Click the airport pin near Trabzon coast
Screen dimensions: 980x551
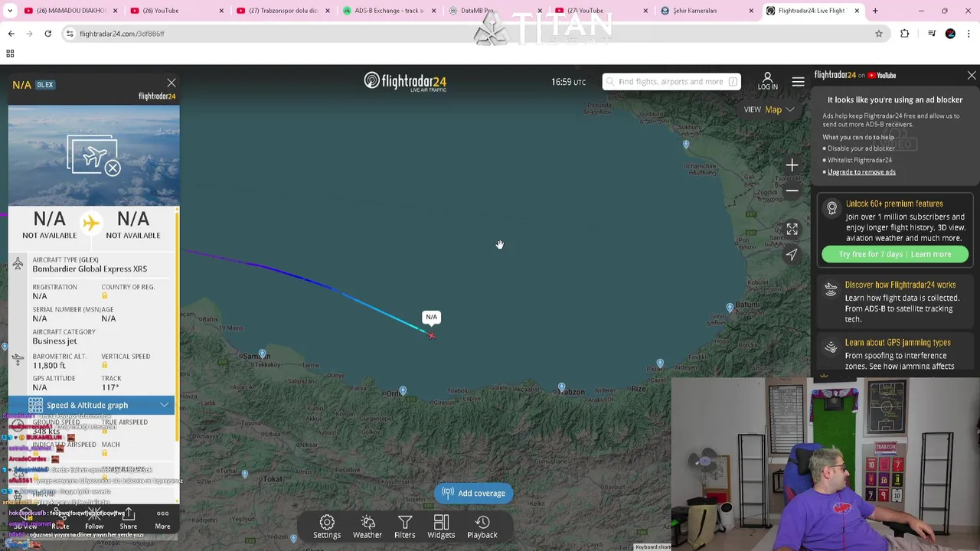tap(561, 388)
